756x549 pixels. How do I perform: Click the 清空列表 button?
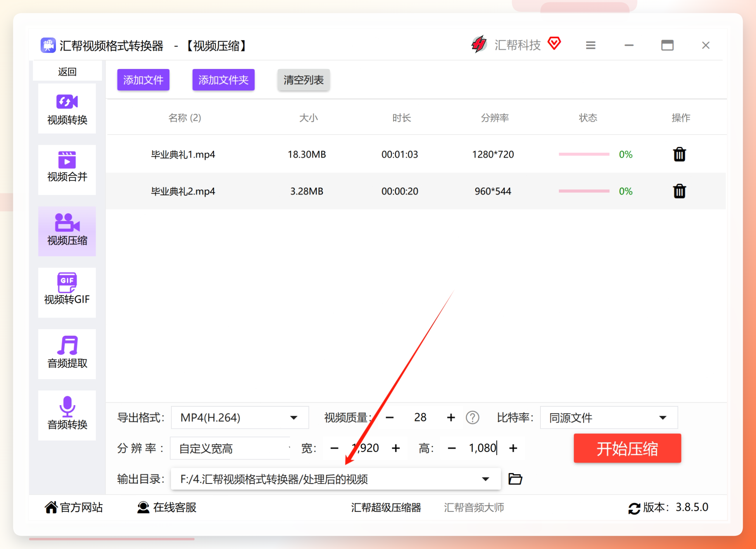coord(304,80)
